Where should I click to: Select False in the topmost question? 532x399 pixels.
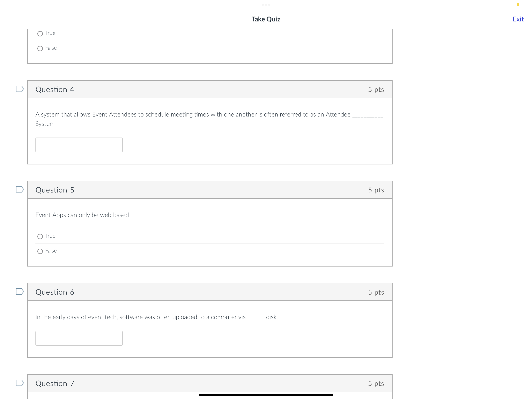point(40,48)
